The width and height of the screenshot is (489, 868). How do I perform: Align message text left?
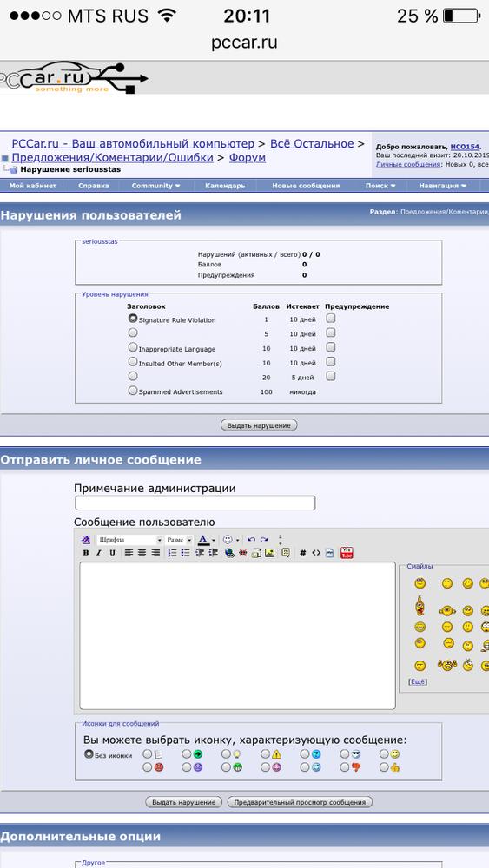(x=129, y=552)
